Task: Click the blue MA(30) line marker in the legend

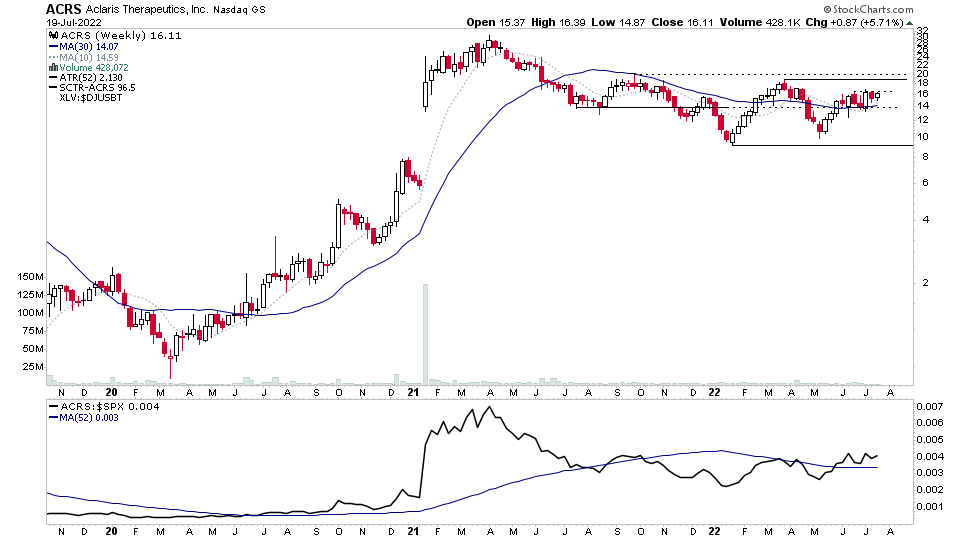Action: [53, 47]
